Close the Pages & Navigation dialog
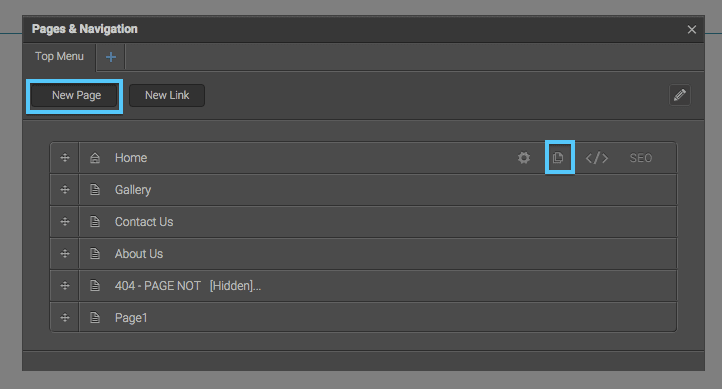722x389 pixels. 692,29
